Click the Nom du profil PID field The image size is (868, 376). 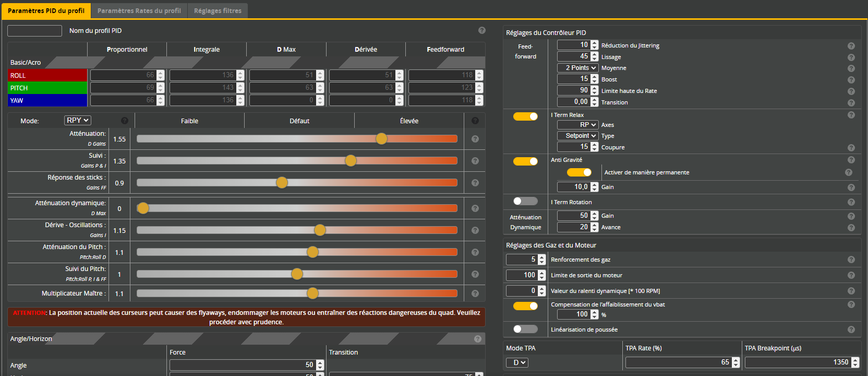pos(34,31)
